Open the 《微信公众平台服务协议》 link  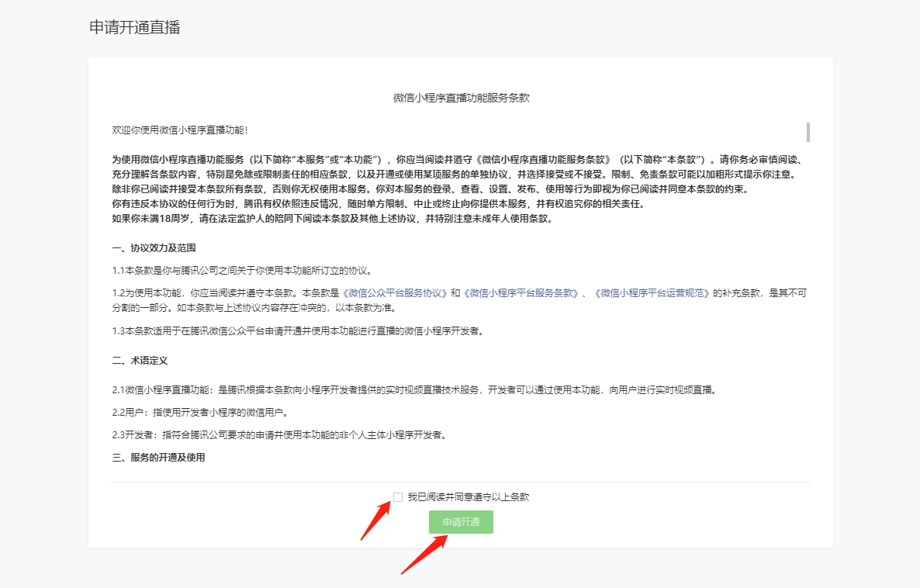point(395,292)
